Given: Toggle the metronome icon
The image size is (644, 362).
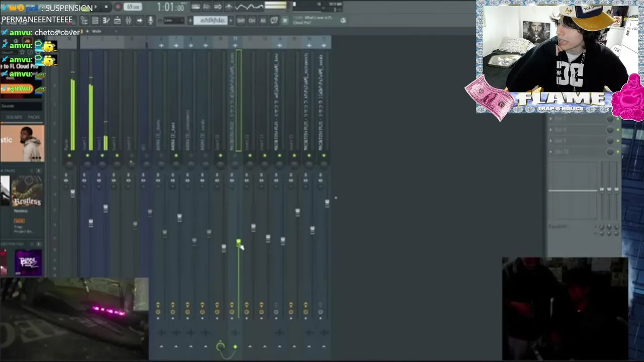Looking at the screenshot, I should [229, 7].
